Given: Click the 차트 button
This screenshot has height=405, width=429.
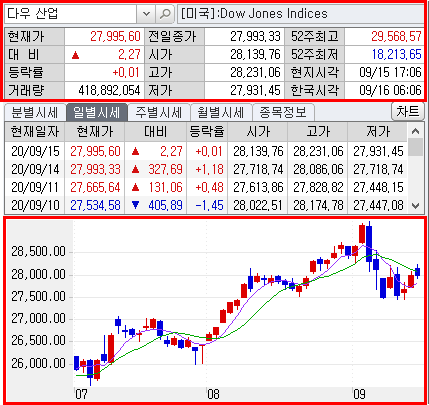Looking at the screenshot, I should tap(407, 111).
